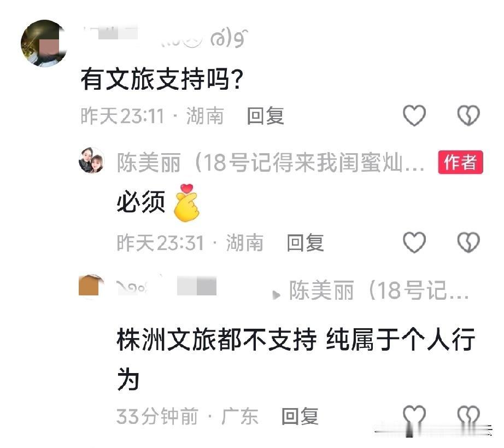Open third commenter's blurred username
This screenshot has height=448, width=504.
coord(167,286)
